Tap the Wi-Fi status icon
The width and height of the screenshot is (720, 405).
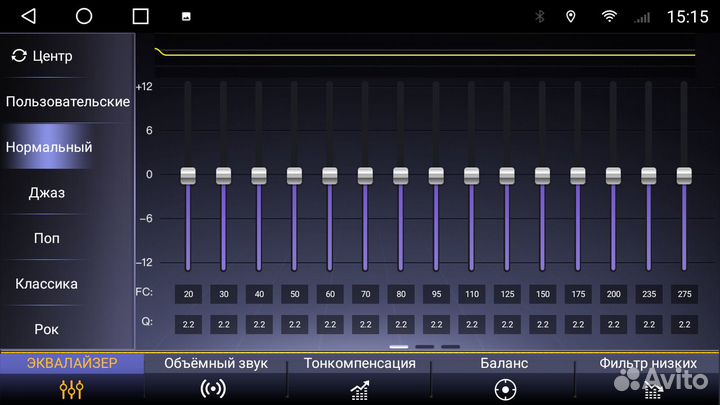click(608, 16)
